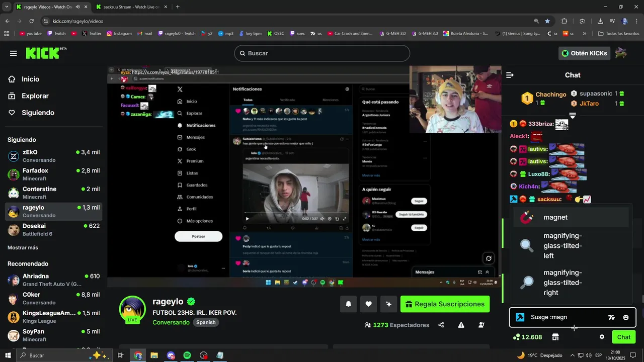Click the address bar URL
644x362 pixels.
pyautogui.click(x=78, y=21)
